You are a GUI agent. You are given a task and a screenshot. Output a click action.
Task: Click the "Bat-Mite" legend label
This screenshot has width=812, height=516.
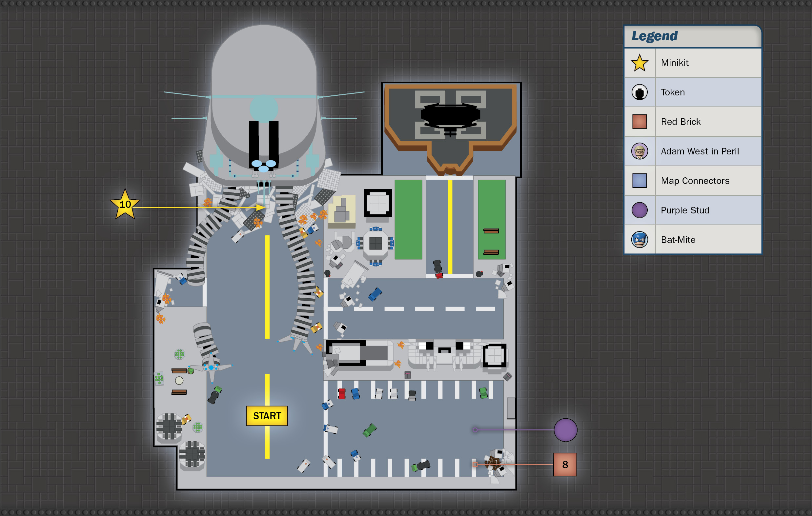678,240
